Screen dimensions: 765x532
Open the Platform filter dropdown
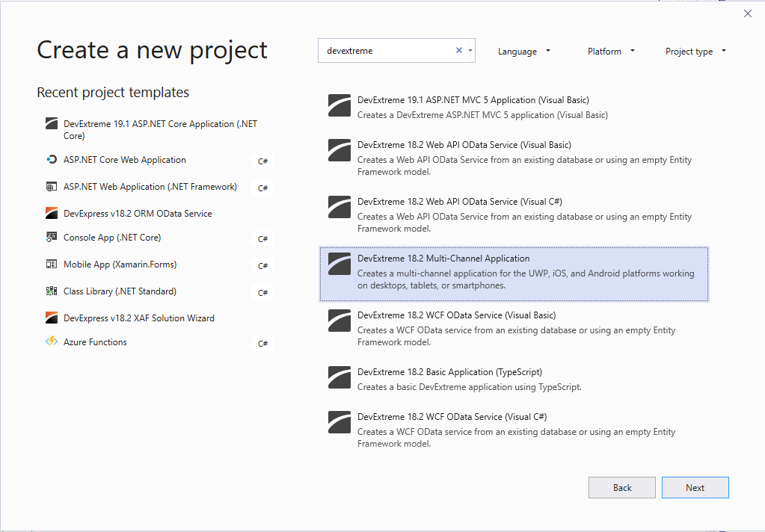(611, 52)
